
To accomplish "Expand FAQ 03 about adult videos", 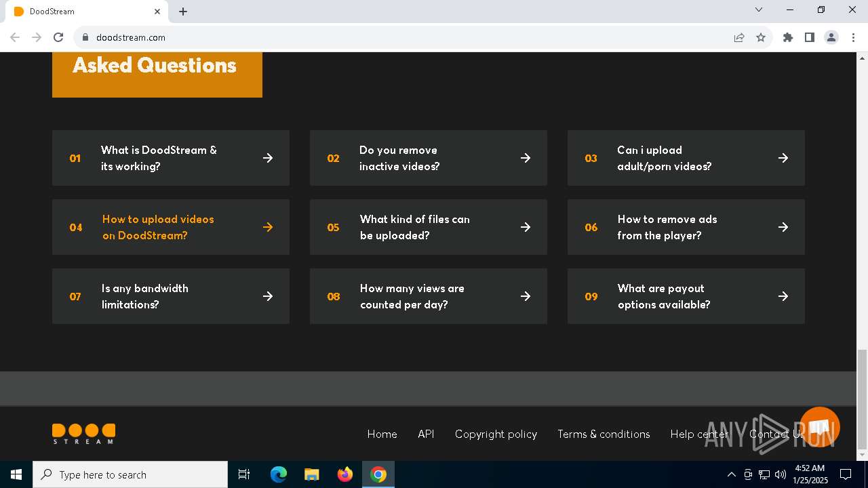I will [686, 158].
